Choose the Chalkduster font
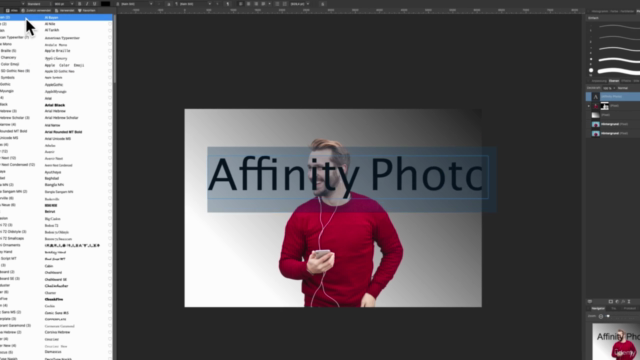 point(56,286)
